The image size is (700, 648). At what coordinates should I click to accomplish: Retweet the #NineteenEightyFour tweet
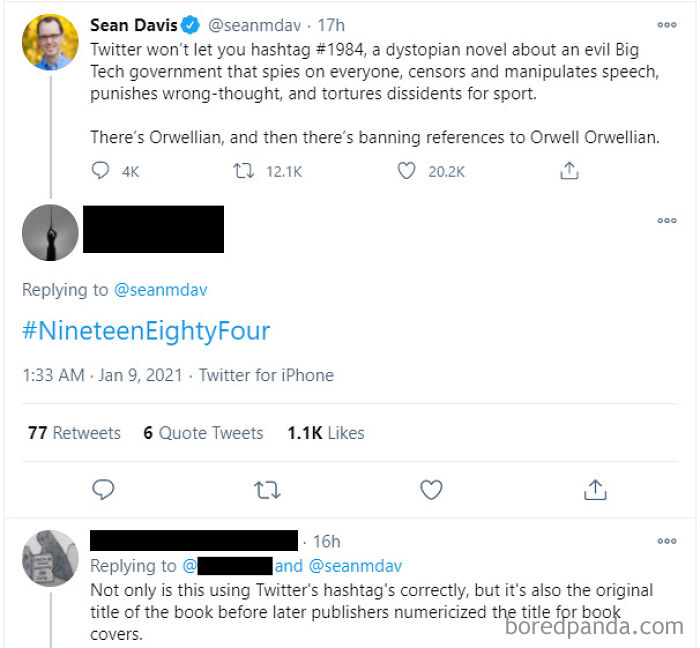click(267, 490)
